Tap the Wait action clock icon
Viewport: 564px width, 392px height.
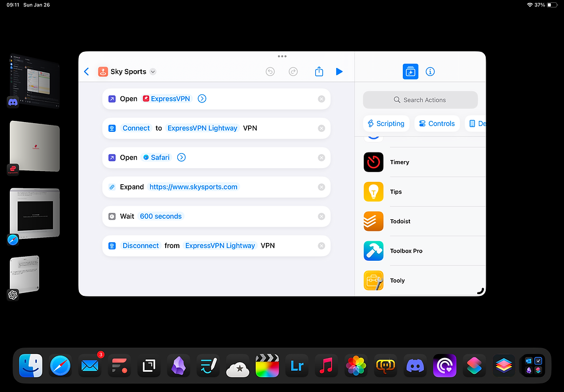click(x=112, y=216)
